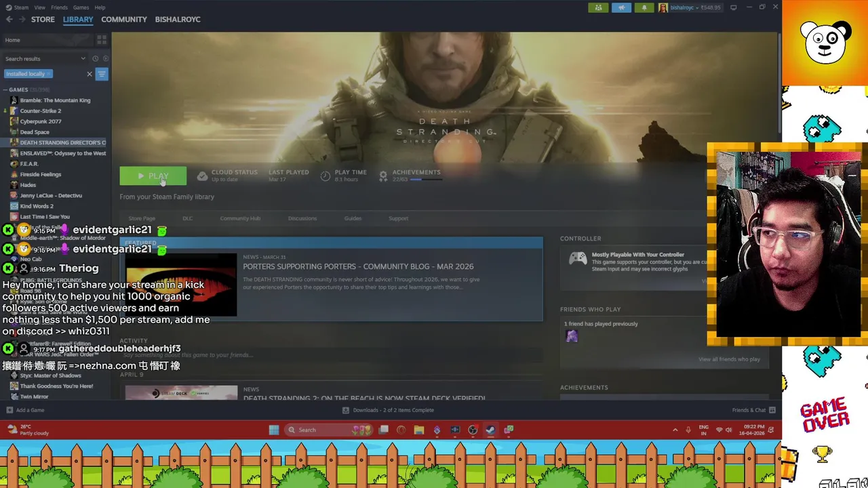The width and height of the screenshot is (868, 488).
Task: Open the notifications bell icon
Action: coord(644,7)
